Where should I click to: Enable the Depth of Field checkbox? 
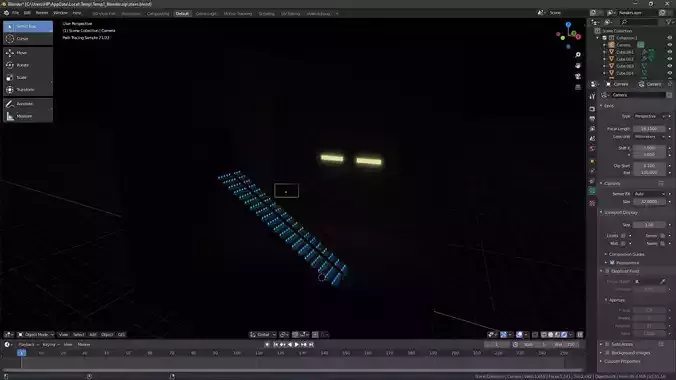[x=607, y=271]
